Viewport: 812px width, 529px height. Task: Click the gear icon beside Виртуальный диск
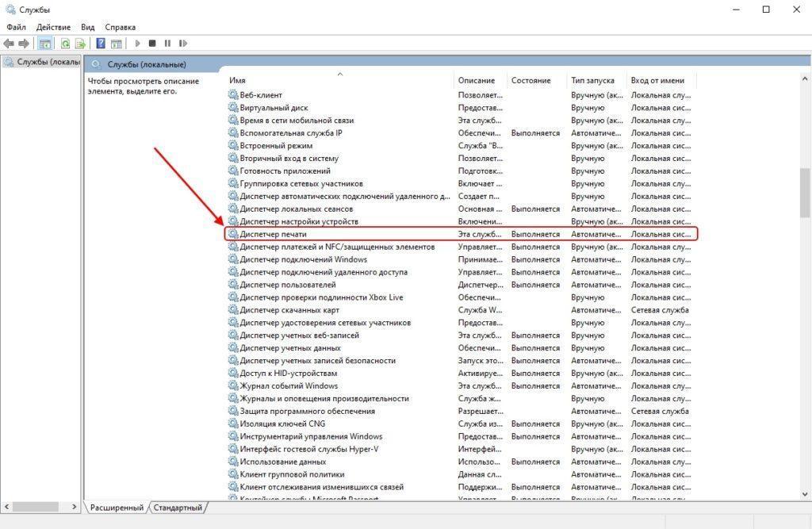click(233, 107)
